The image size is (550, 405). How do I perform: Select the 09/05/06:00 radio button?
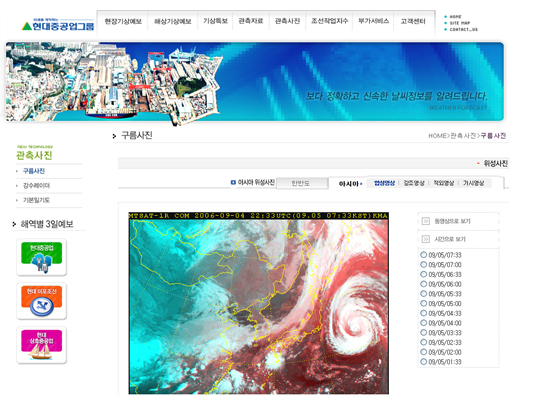(x=423, y=284)
